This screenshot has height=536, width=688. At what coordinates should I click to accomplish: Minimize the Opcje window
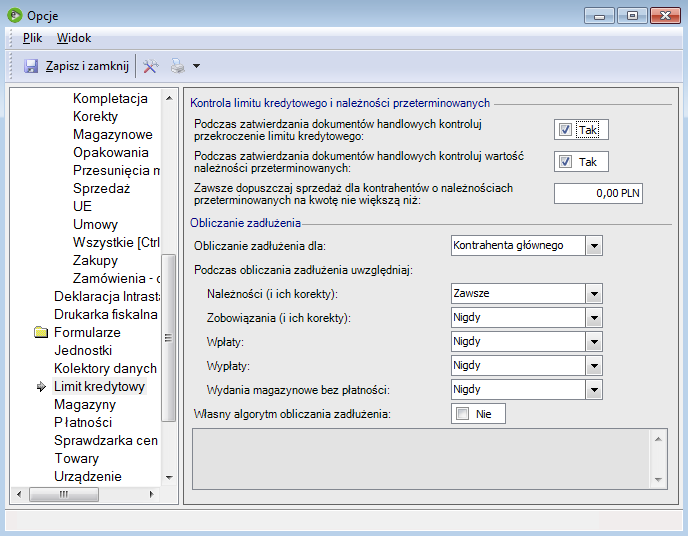599,16
